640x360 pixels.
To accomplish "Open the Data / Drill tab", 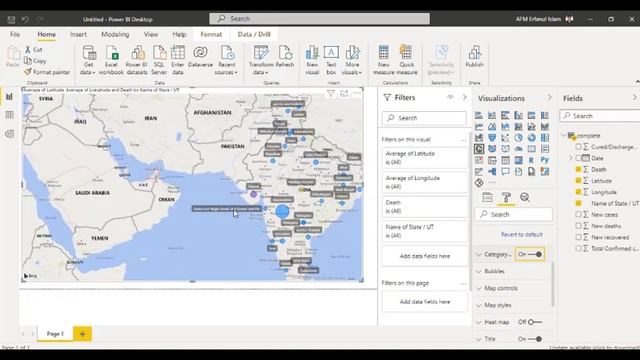I will tap(254, 34).
